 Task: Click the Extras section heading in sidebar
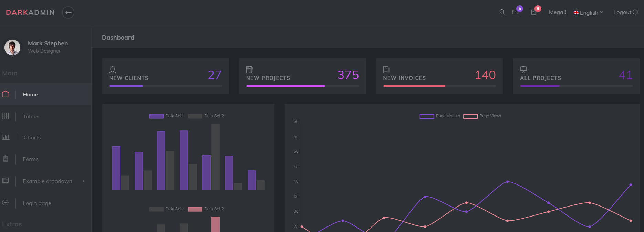coord(12,224)
